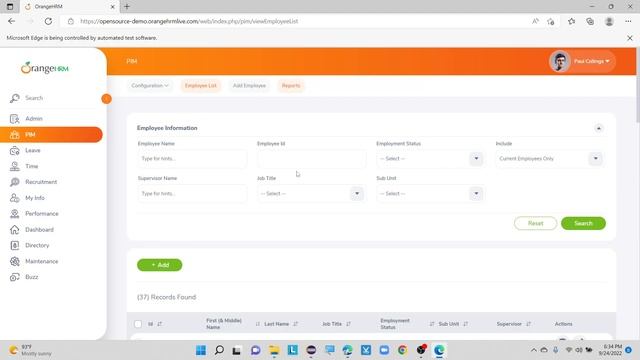Open Google Chrome from taskbar

point(402,350)
